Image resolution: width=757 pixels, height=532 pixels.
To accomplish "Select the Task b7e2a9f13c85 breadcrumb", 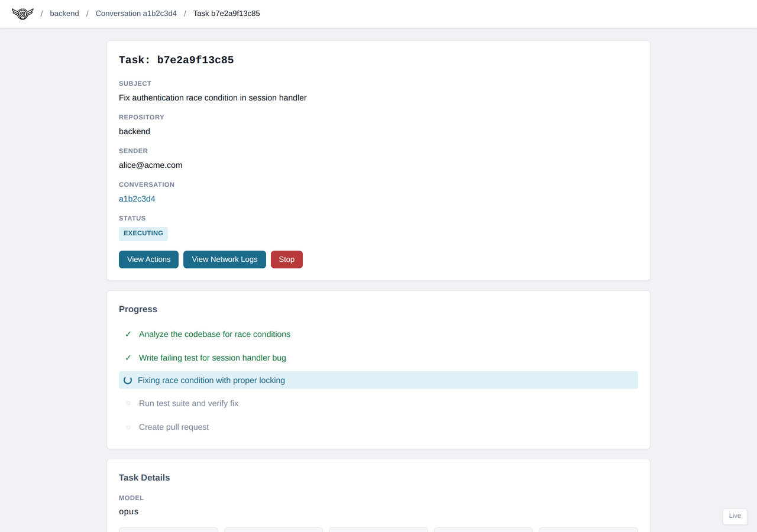I will (227, 14).
